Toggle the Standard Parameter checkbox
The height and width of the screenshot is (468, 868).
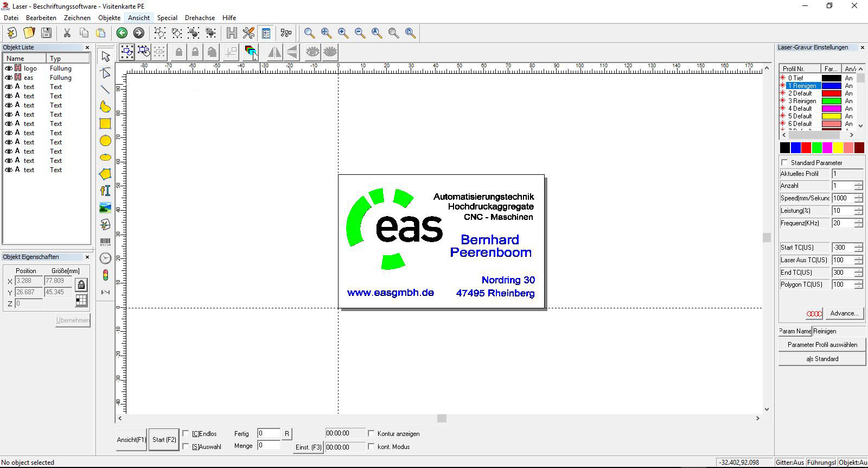784,162
